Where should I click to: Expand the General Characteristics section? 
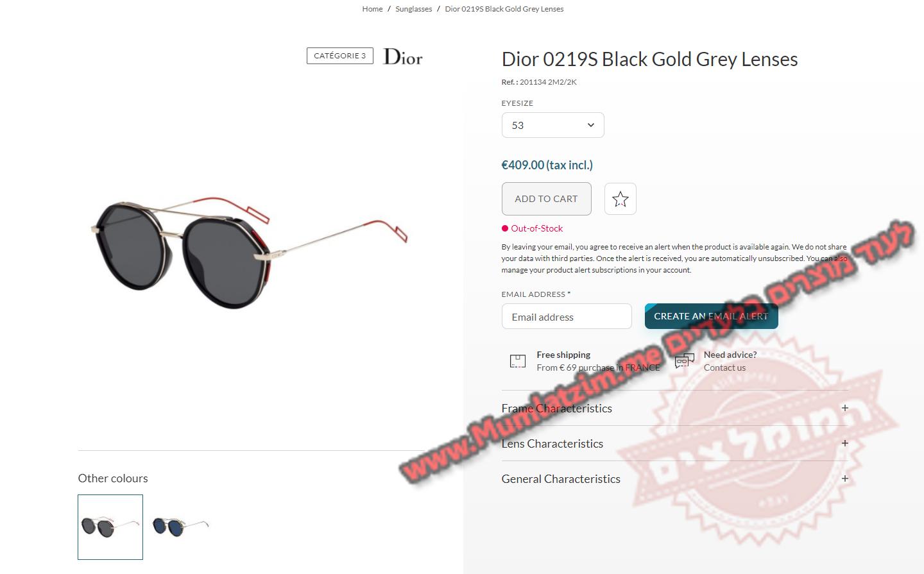tap(674, 479)
